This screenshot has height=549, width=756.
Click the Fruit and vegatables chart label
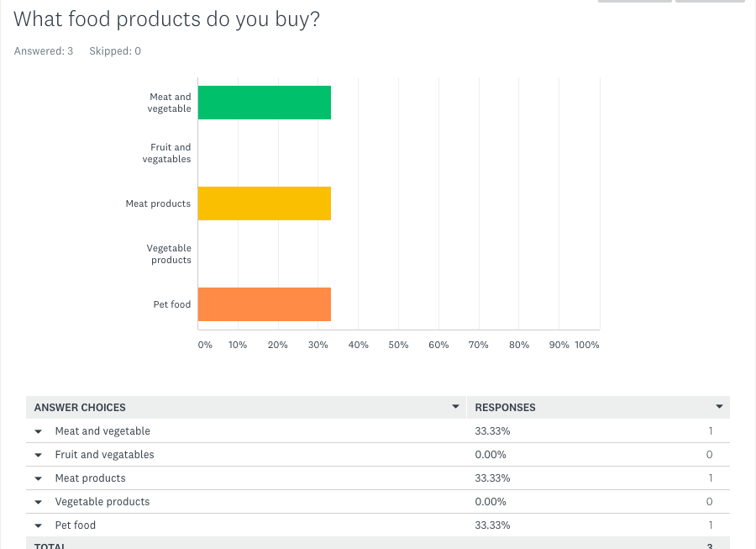click(x=167, y=153)
